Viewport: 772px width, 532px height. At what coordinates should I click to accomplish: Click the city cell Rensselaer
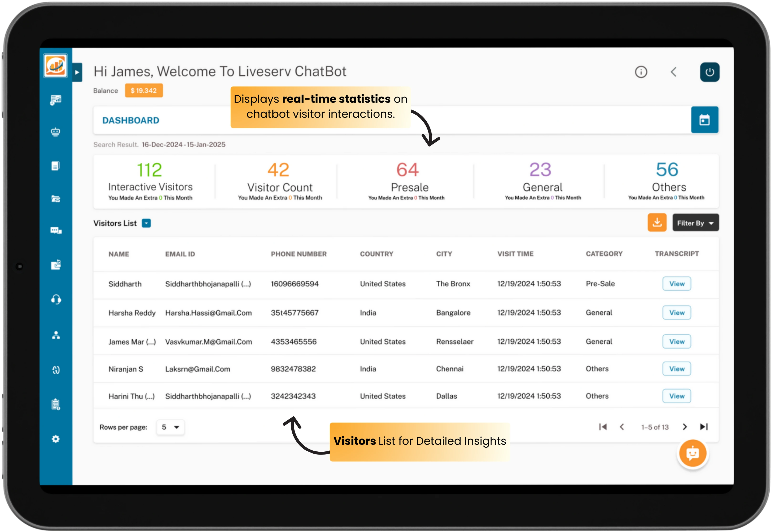click(455, 342)
